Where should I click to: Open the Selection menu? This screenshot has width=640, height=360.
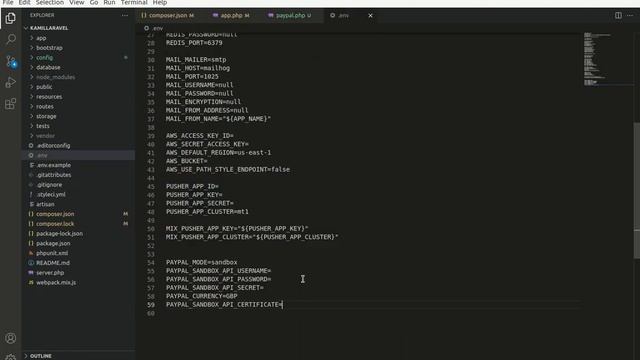[50, 2]
